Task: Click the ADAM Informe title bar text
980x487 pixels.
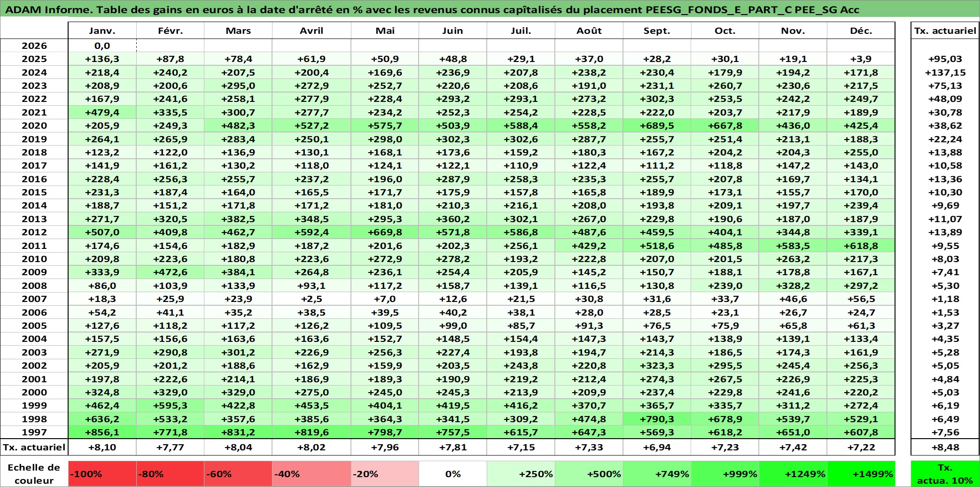Action: [x=432, y=9]
